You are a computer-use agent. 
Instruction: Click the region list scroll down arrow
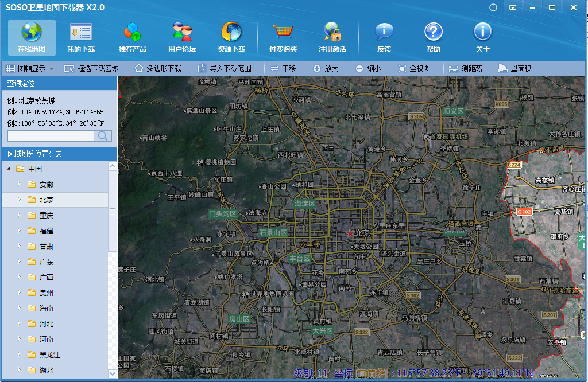point(113,373)
